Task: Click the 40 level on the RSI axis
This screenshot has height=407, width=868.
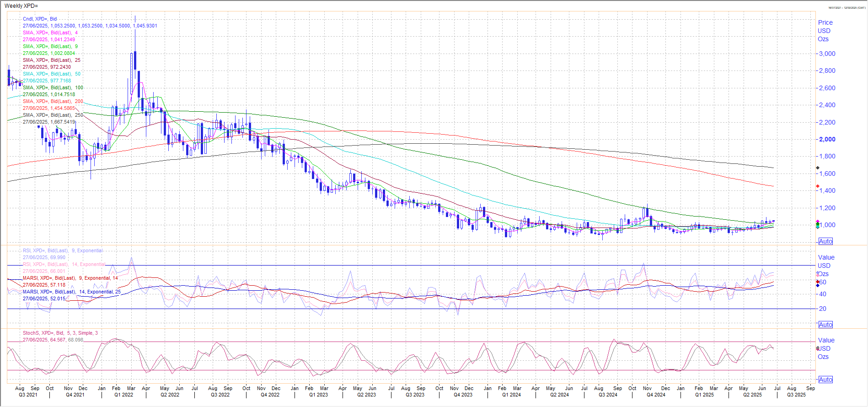Action: click(x=822, y=294)
